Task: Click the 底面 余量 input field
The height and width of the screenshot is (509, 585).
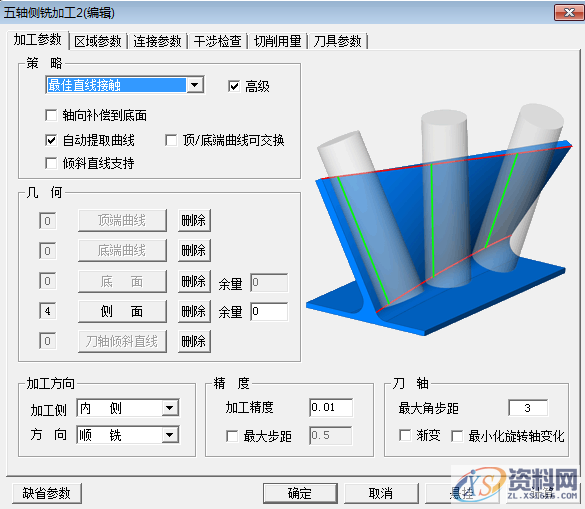Action: tap(269, 282)
